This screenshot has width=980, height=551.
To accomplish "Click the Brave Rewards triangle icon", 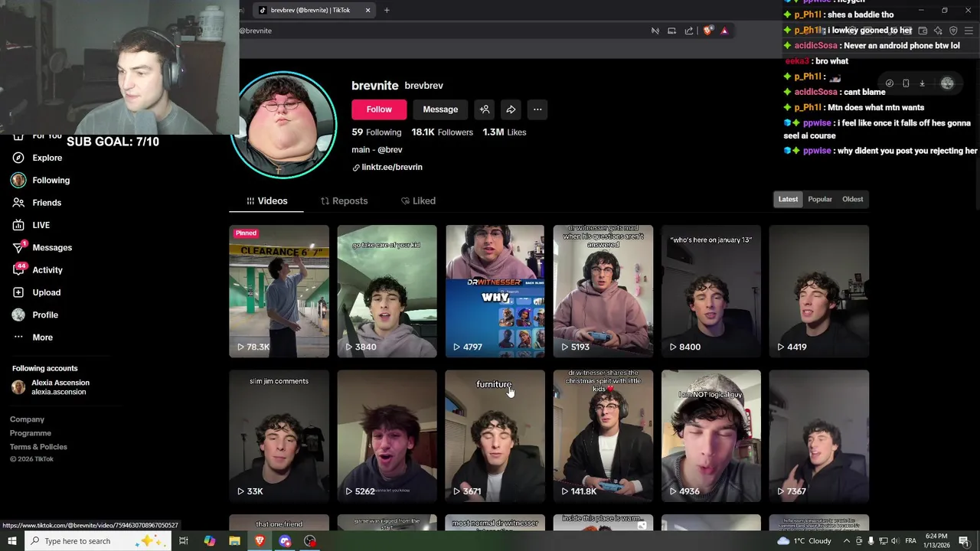I will 724,31.
